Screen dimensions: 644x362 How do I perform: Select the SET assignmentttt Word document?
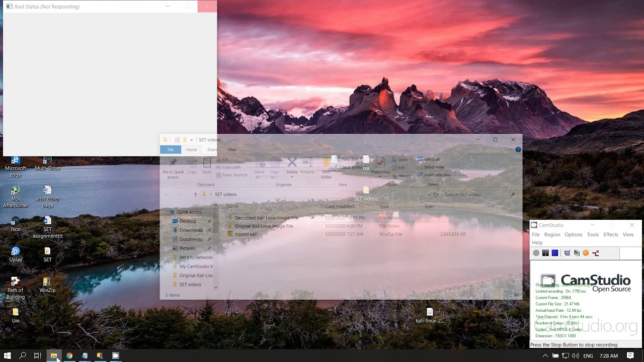(x=47, y=228)
